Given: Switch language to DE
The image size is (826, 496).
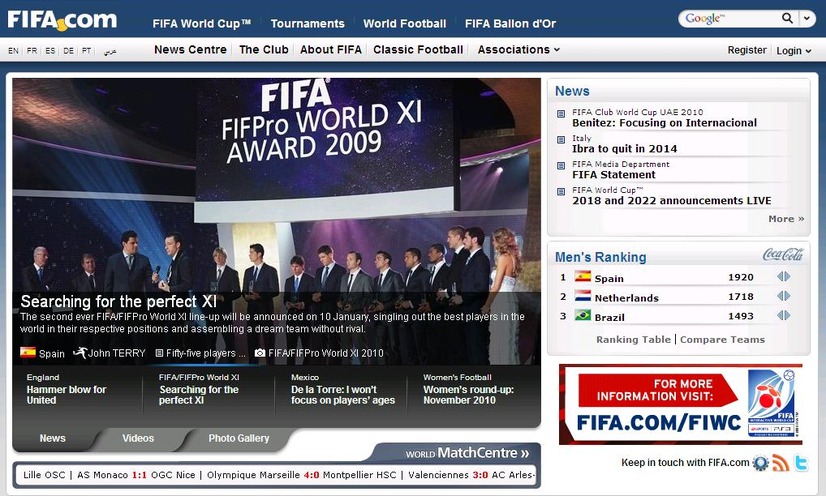Looking at the screenshot, I should (x=68, y=51).
